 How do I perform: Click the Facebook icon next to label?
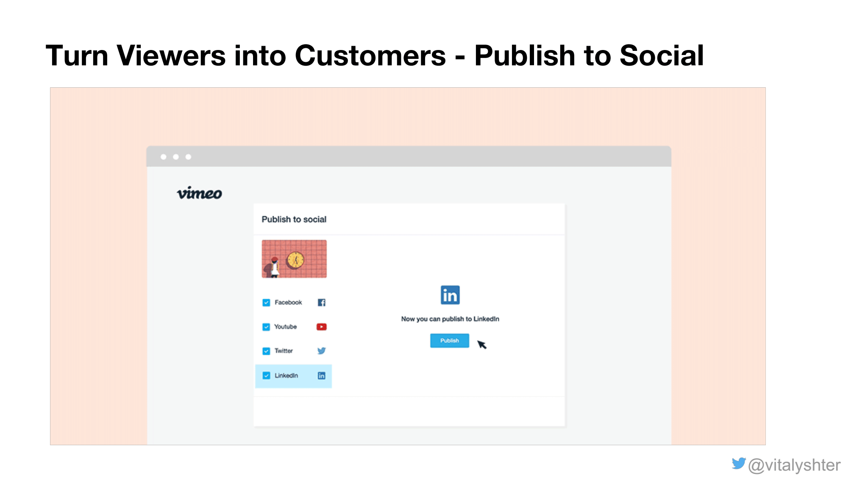321,303
